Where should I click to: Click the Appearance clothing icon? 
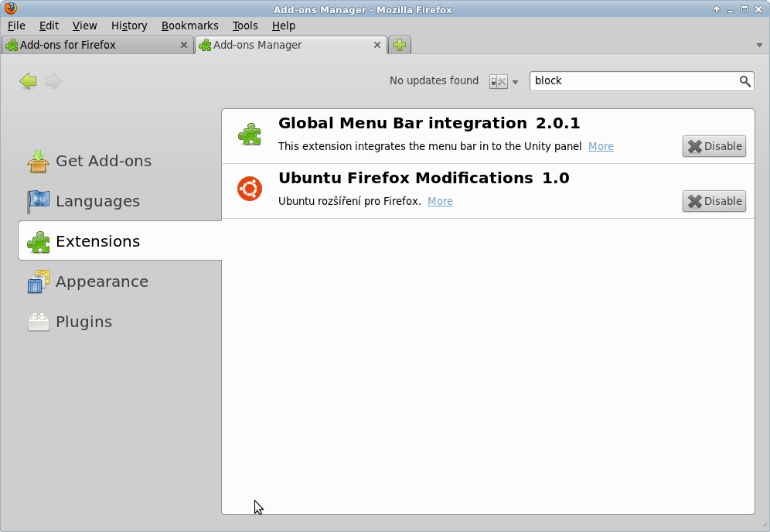39,281
